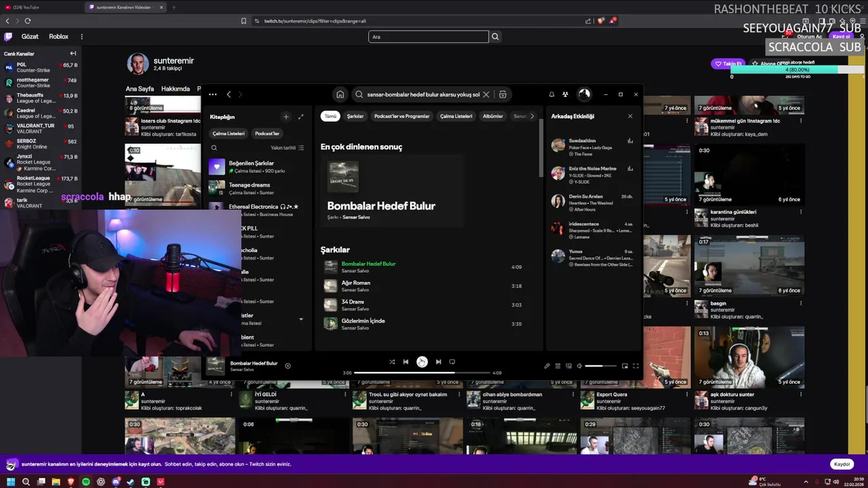The image size is (868, 488).
Task: Enter Spotify full screen mode
Action: [x=635, y=366]
